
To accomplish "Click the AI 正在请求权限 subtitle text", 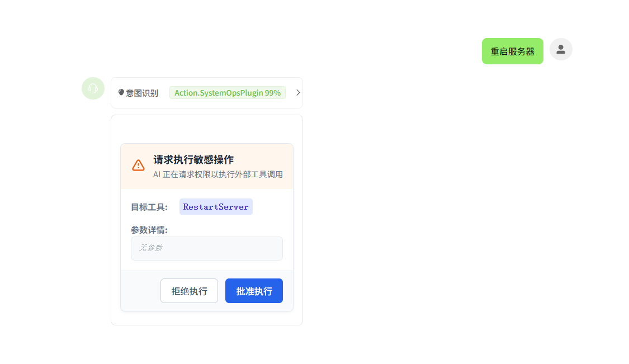I will coord(217,174).
